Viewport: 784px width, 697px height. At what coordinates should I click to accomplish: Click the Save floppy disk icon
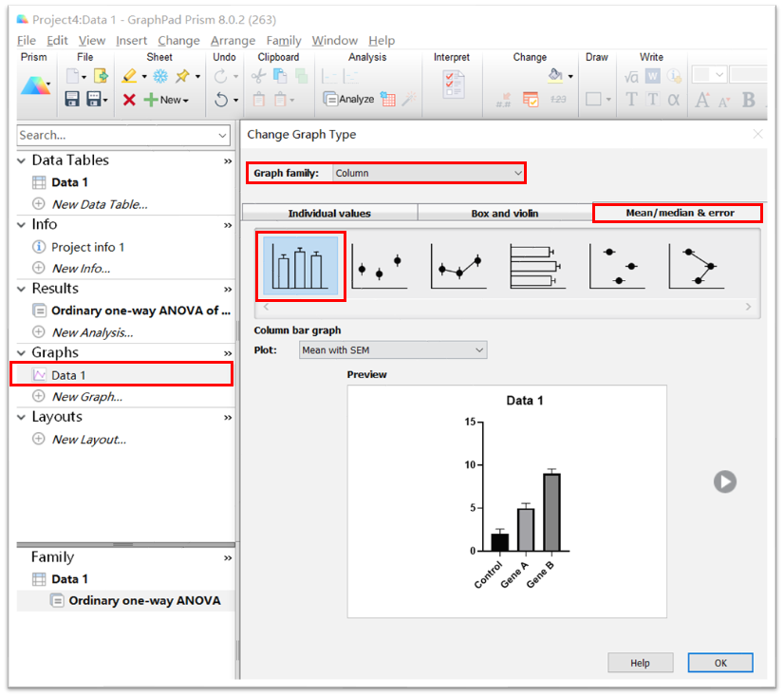point(72,99)
